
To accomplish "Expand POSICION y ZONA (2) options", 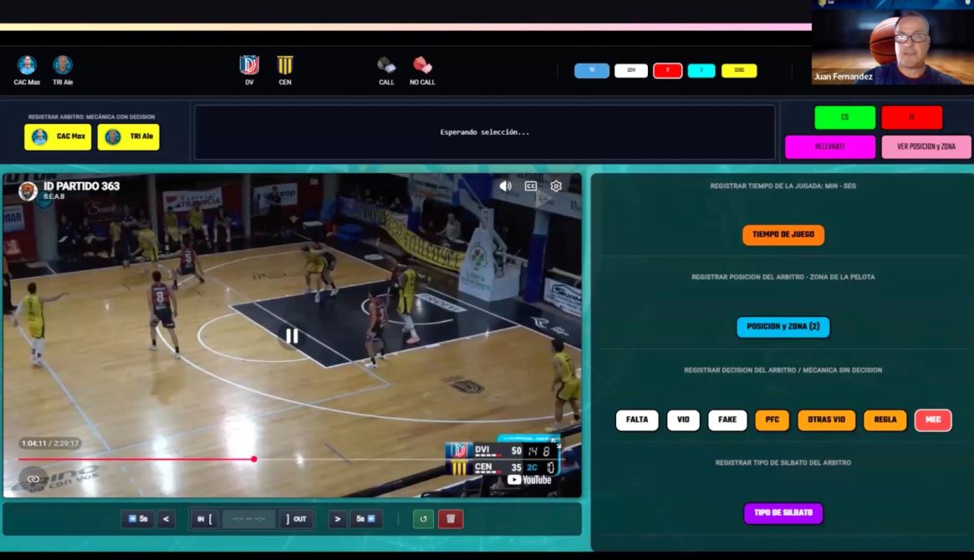I will pyautogui.click(x=783, y=327).
